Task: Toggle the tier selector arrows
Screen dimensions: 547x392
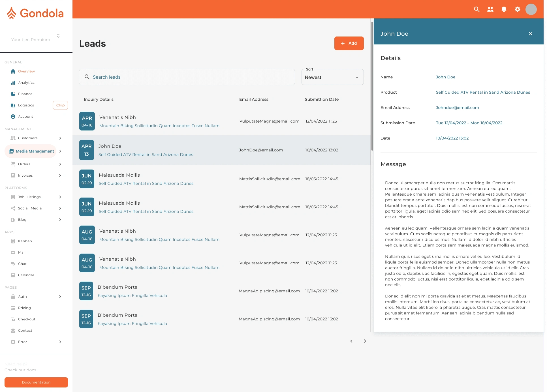Action: [58, 36]
